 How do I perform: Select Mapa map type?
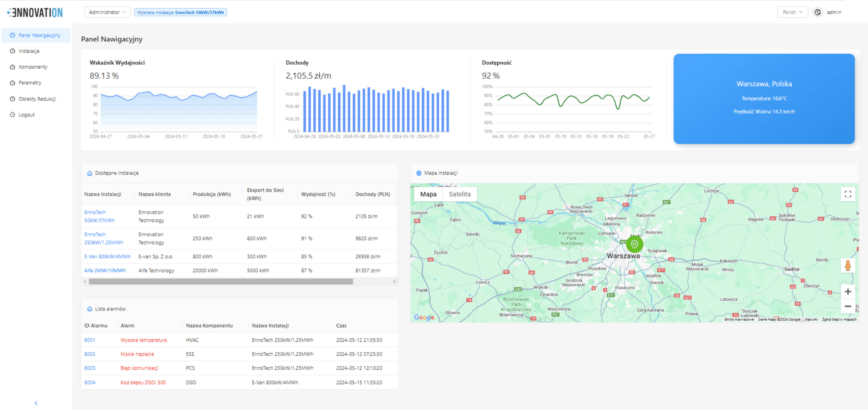tap(428, 194)
